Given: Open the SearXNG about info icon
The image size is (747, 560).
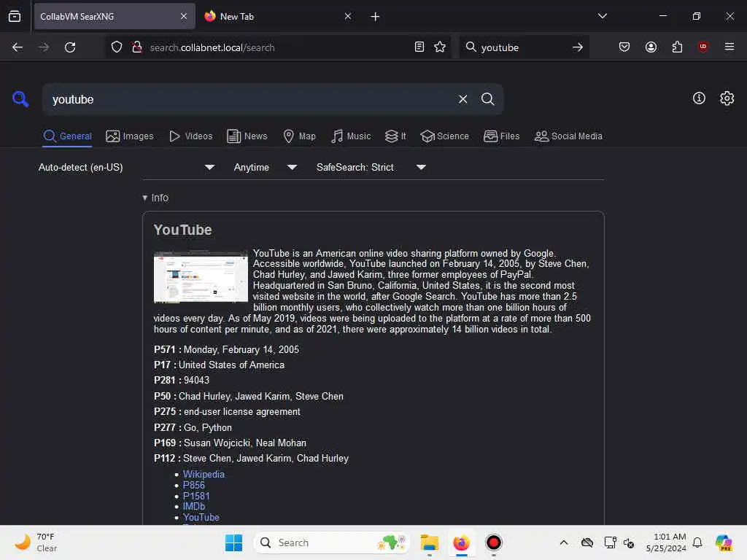Looking at the screenshot, I should coord(699,98).
